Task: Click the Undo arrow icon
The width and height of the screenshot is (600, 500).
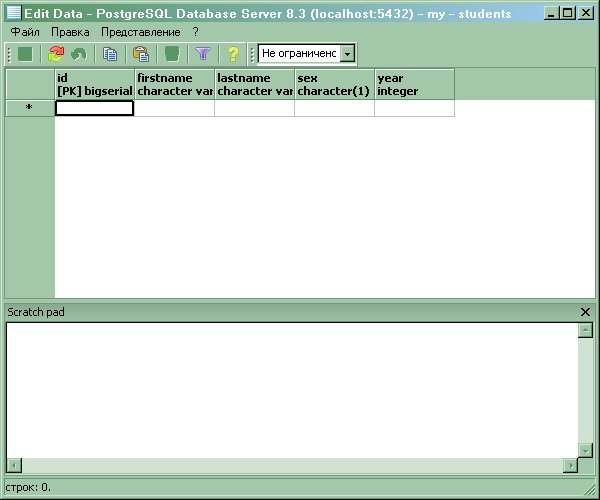Action: click(x=79, y=54)
